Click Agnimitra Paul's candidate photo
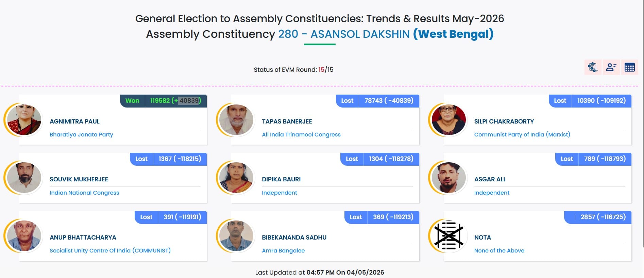 pos(24,120)
